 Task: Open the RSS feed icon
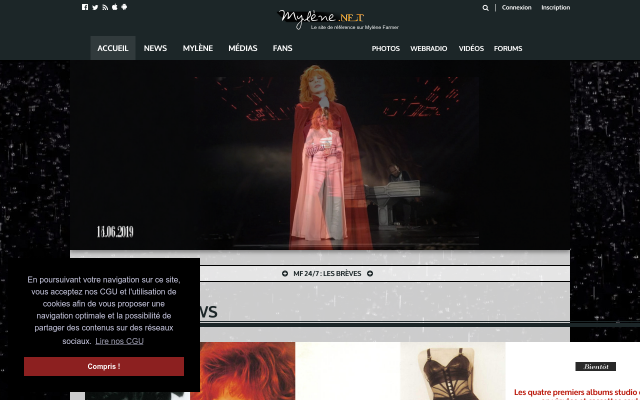(x=105, y=7)
